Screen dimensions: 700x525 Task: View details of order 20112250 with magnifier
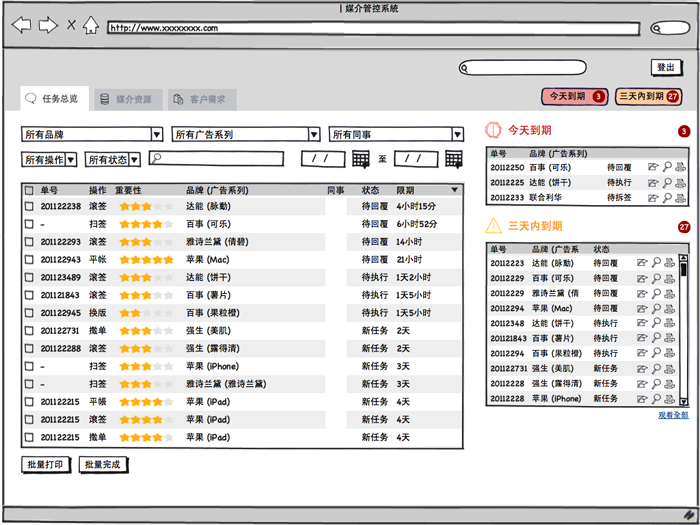(x=667, y=167)
